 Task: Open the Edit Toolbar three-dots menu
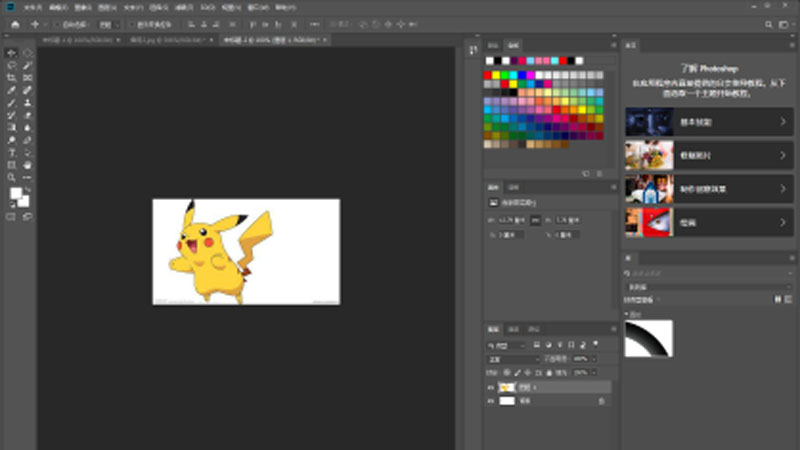pos(28,178)
